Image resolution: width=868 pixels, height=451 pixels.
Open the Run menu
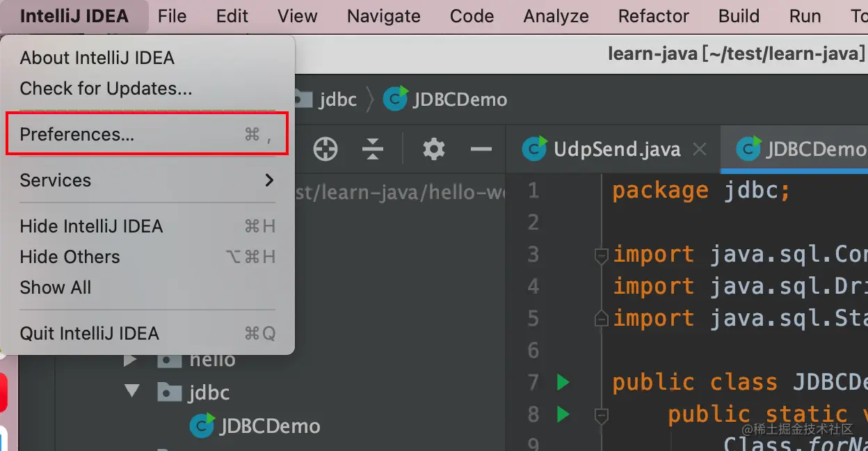[805, 16]
